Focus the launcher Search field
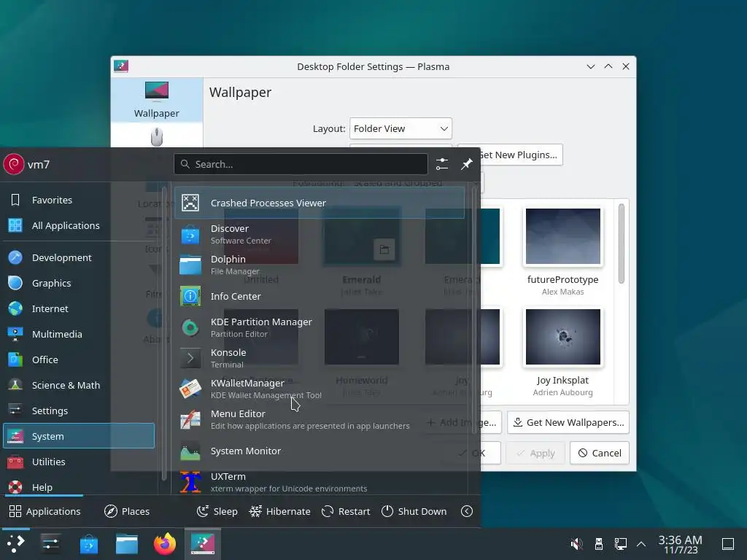 click(x=301, y=164)
